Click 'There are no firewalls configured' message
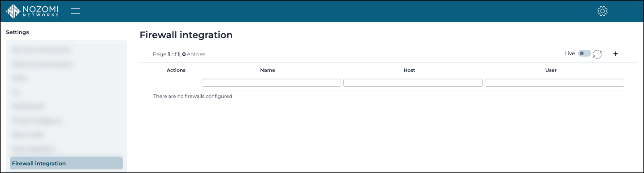This screenshot has height=173, width=644. [x=193, y=96]
